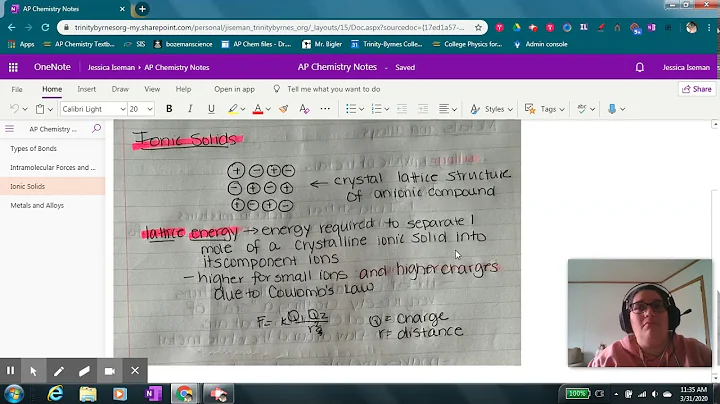Click the browser Back arrow
This screenshot has height=404, width=720.
(11, 28)
